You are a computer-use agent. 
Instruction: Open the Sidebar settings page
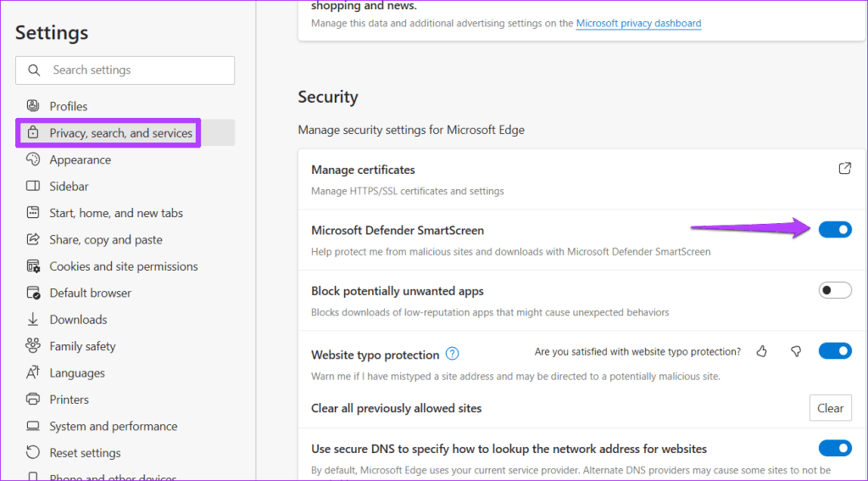click(69, 186)
